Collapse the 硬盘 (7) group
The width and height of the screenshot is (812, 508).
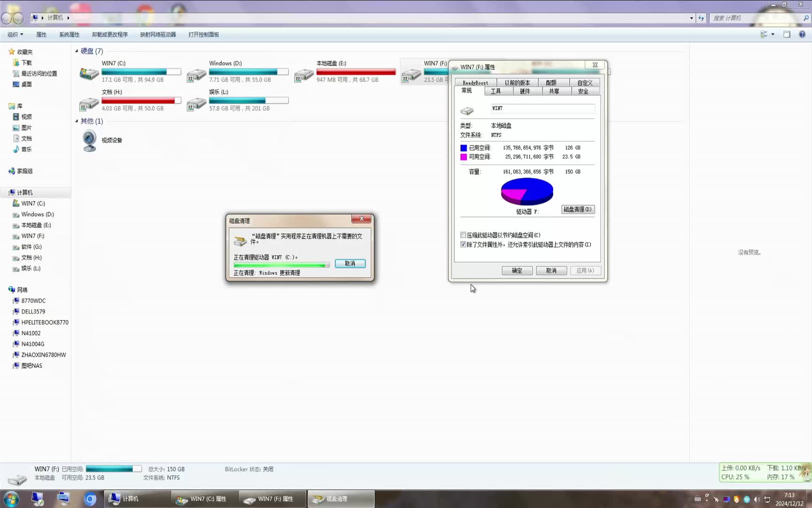coord(77,51)
